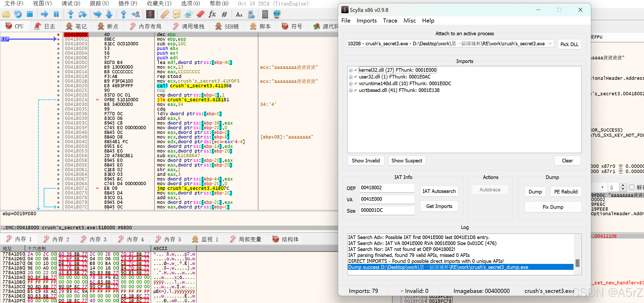This screenshot has height=303, width=644.
Task: Click the Open file folder icon
Action: (x=6, y=14)
